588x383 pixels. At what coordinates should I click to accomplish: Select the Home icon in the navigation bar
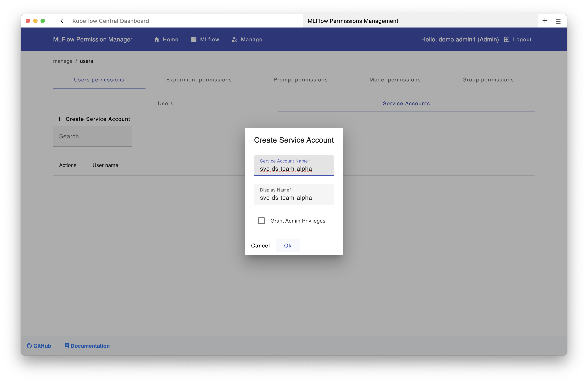tap(157, 39)
